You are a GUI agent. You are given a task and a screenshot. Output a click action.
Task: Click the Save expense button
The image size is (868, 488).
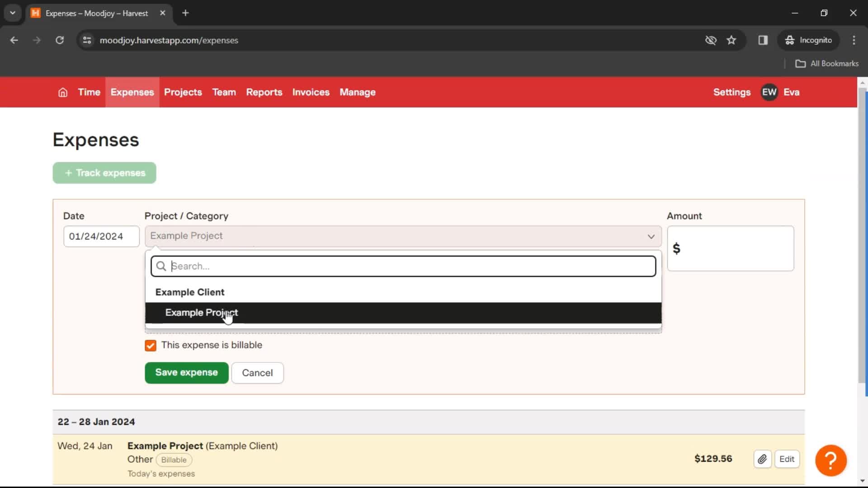(x=187, y=372)
